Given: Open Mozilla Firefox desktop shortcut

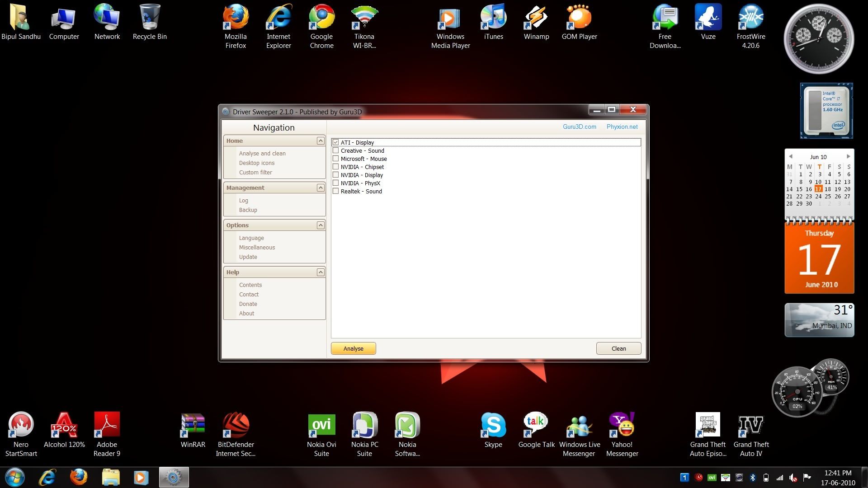Looking at the screenshot, I should (236, 26).
